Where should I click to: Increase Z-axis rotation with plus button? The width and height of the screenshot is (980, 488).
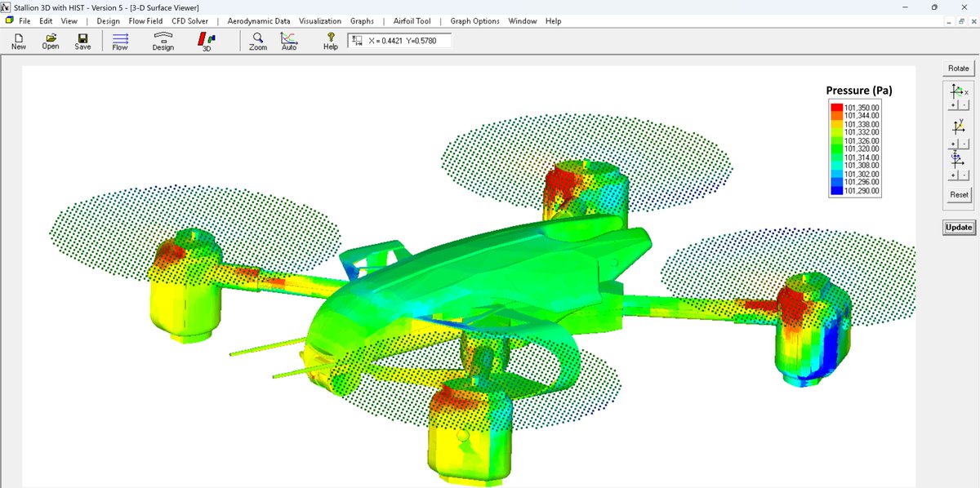pyautogui.click(x=954, y=175)
